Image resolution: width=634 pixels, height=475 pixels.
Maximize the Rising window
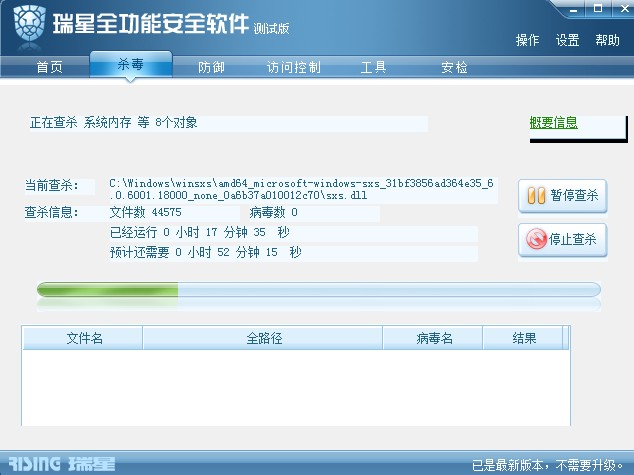click(598, 8)
